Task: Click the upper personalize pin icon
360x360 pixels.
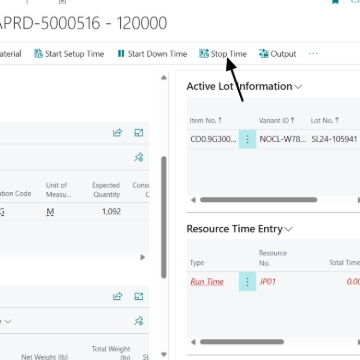Action: point(139,157)
